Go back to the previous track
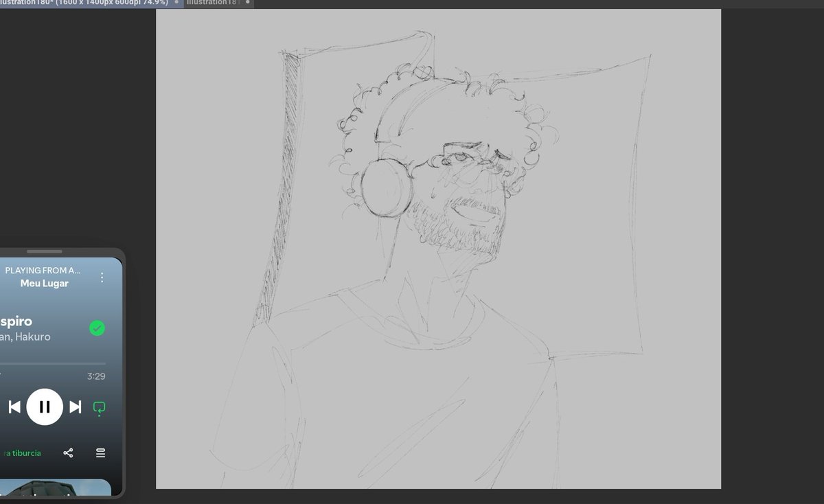This screenshot has width=824, height=504. coord(14,406)
